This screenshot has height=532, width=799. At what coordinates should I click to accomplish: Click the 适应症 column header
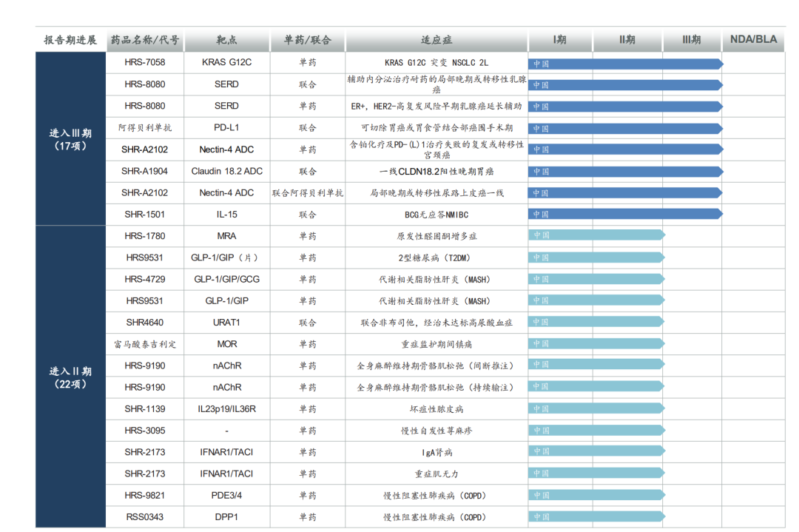pos(436,40)
